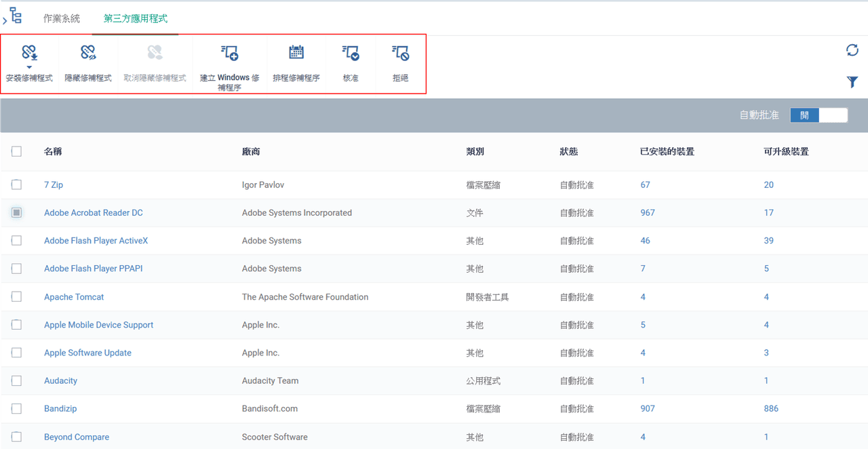
Task: Click the 公用程式 category cell
Action: (483, 380)
